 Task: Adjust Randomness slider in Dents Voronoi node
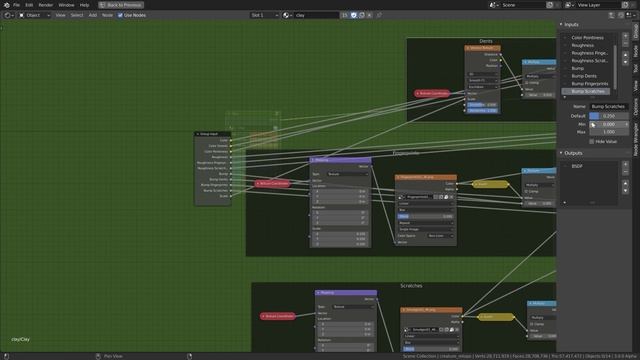coord(482,111)
